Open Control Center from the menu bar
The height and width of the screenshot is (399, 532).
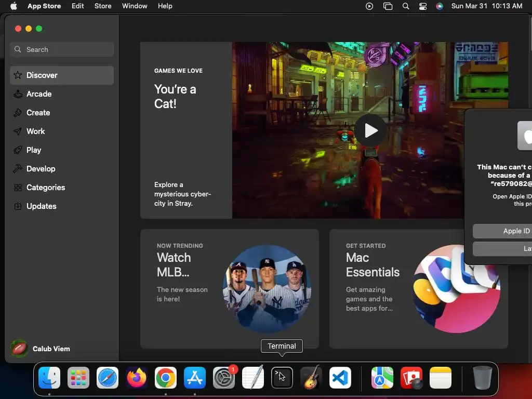point(423,6)
